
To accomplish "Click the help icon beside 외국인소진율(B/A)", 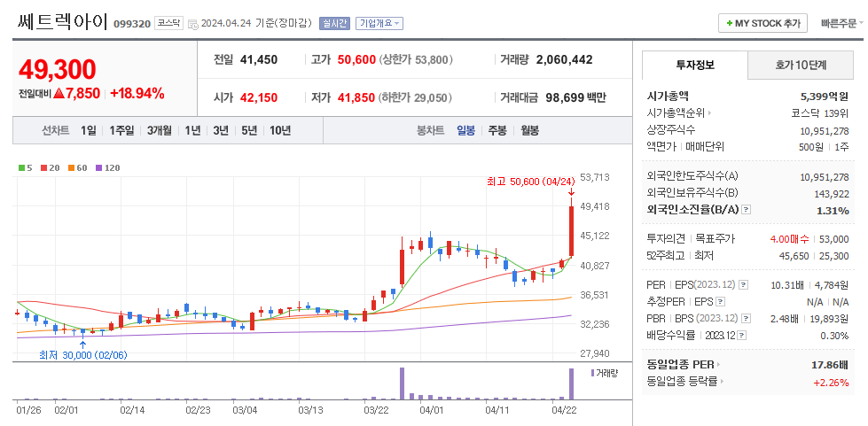I will click(747, 210).
